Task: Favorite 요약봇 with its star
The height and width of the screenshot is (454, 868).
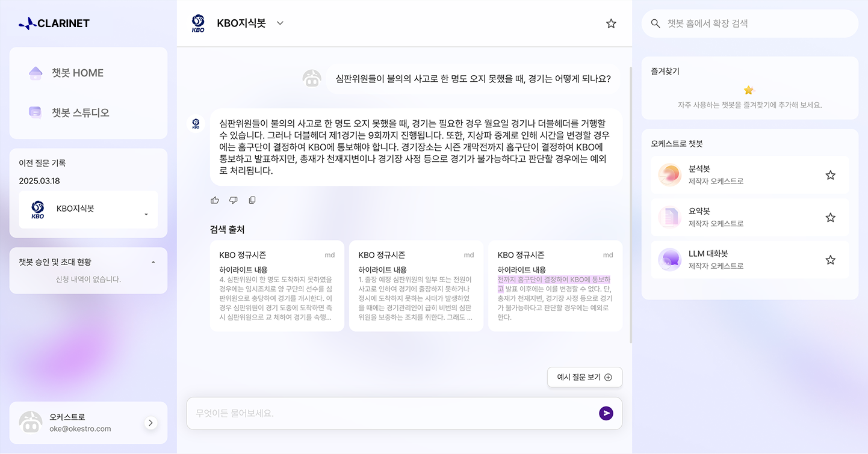Action: coord(830,217)
